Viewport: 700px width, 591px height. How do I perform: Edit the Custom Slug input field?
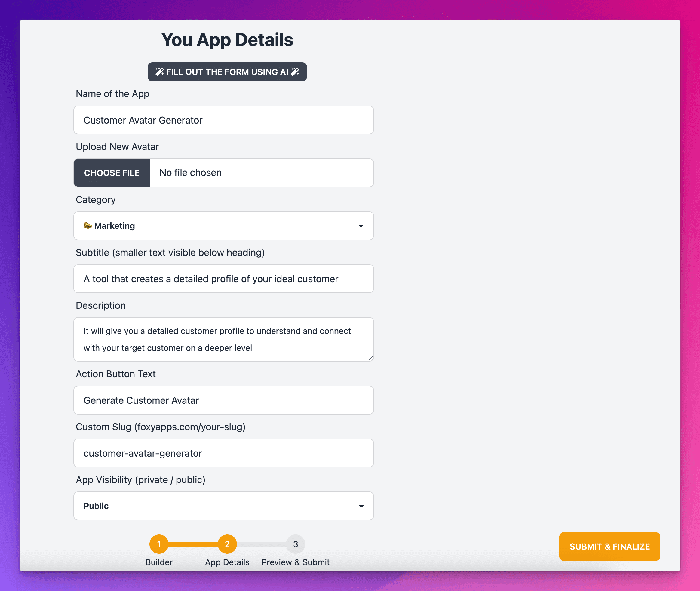pos(224,453)
